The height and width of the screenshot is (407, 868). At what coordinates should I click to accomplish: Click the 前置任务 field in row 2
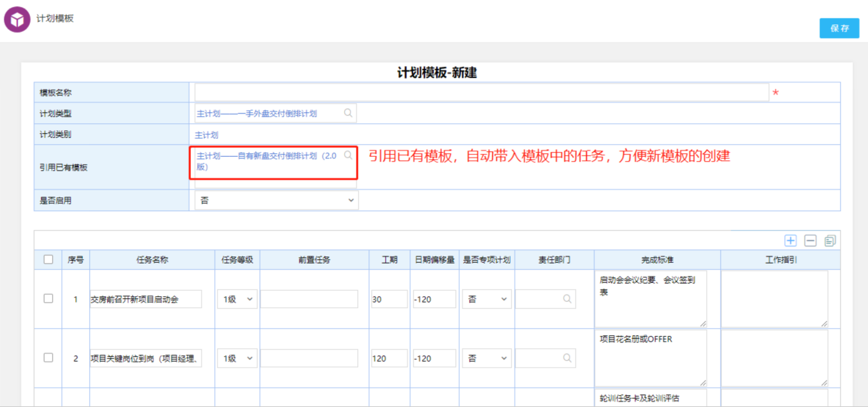[x=309, y=358]
